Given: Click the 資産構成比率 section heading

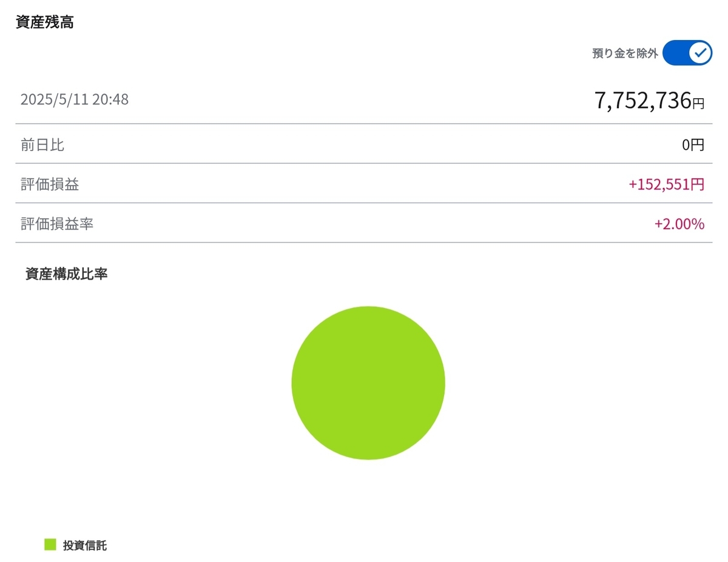Looking at the screenshot, I should 67,274.
